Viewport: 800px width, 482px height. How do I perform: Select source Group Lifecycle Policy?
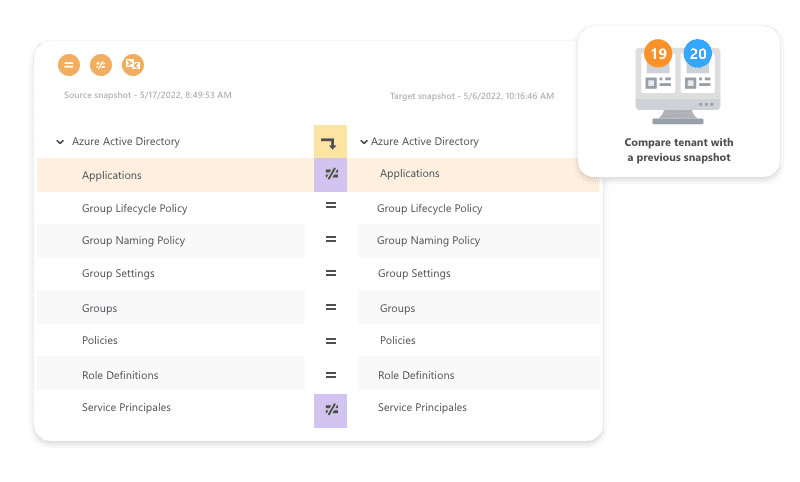click(135, 208)
